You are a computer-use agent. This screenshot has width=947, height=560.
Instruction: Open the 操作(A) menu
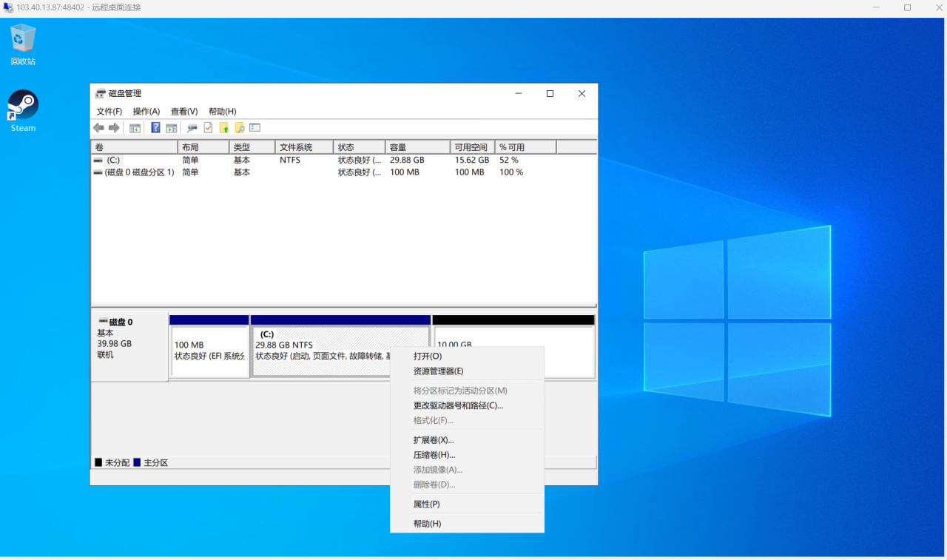tap(146, 112)
